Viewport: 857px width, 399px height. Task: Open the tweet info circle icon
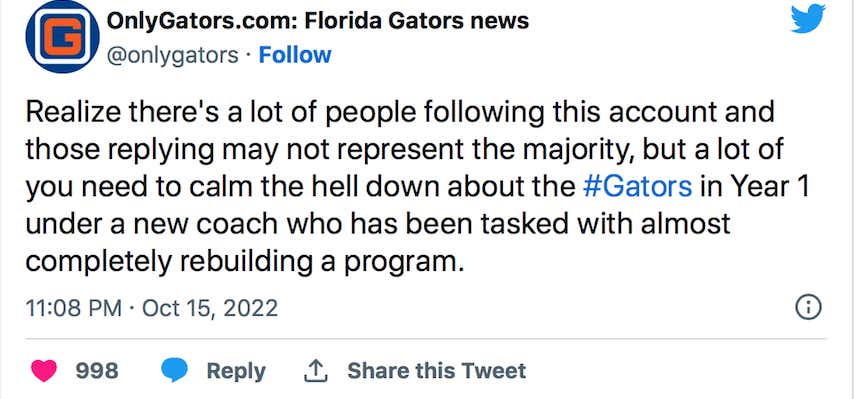[x=808, y=308]
